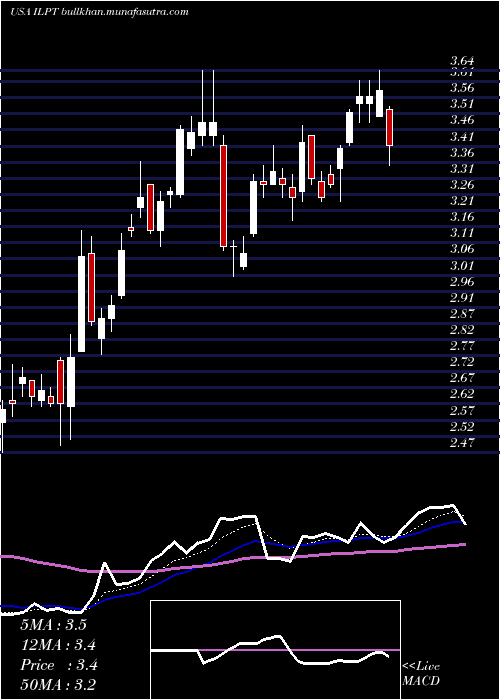Click the 3.11 price axis label
Image resolution: width=500 pixels, height=700 pixels.
[x=462, y=233]
